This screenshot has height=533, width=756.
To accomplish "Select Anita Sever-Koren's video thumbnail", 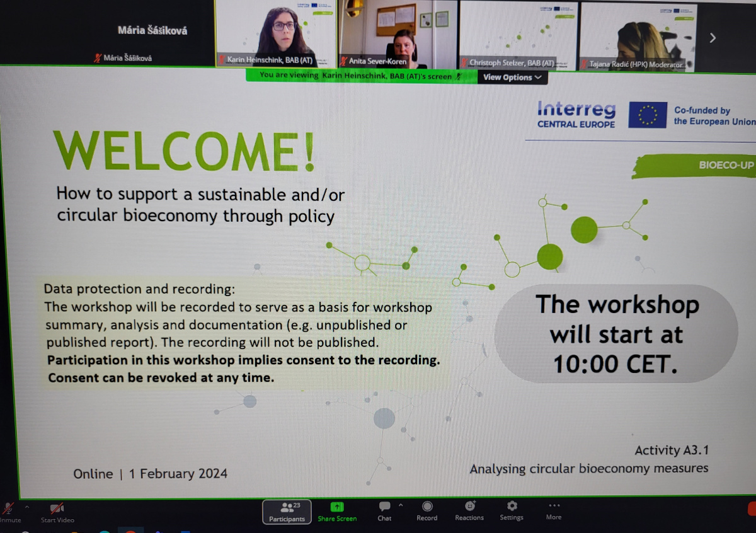I will pos(398,34).
